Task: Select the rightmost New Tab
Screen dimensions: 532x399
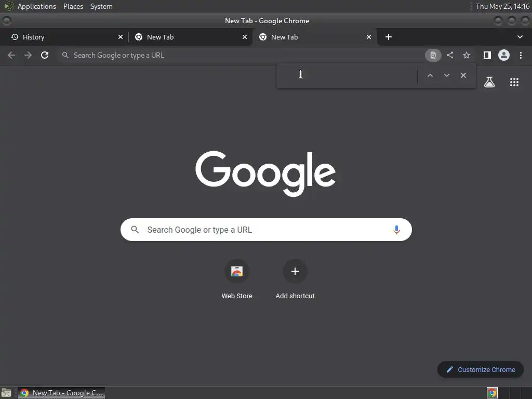Action: pyautogui.click(x=315, y=37)
